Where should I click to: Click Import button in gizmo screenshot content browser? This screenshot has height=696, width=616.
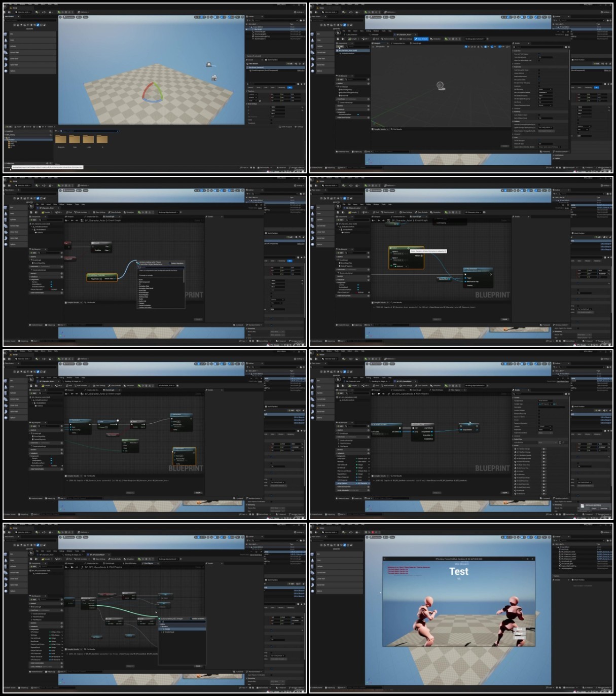coord(18,127)
